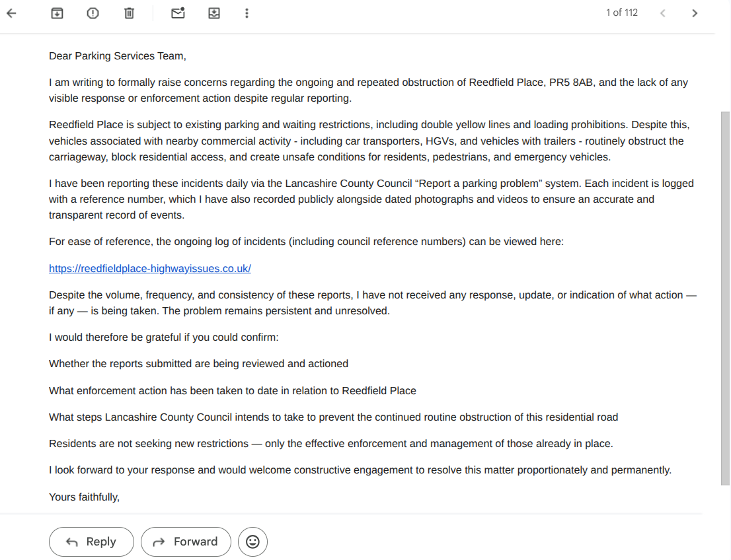Click the Reply button
This screenshot has width=731, height=560.
coord(91,542)
